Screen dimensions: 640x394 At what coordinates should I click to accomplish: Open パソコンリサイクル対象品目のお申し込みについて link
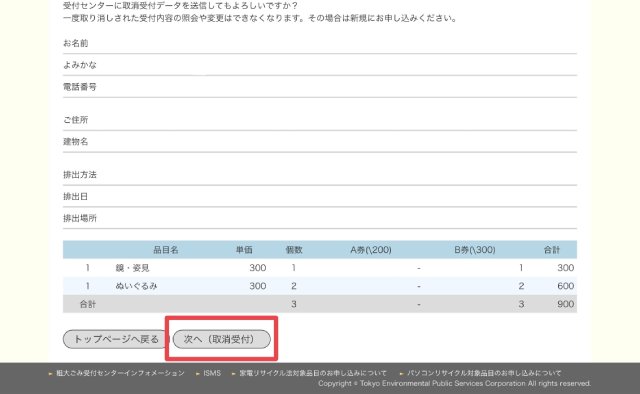[484, 373]
